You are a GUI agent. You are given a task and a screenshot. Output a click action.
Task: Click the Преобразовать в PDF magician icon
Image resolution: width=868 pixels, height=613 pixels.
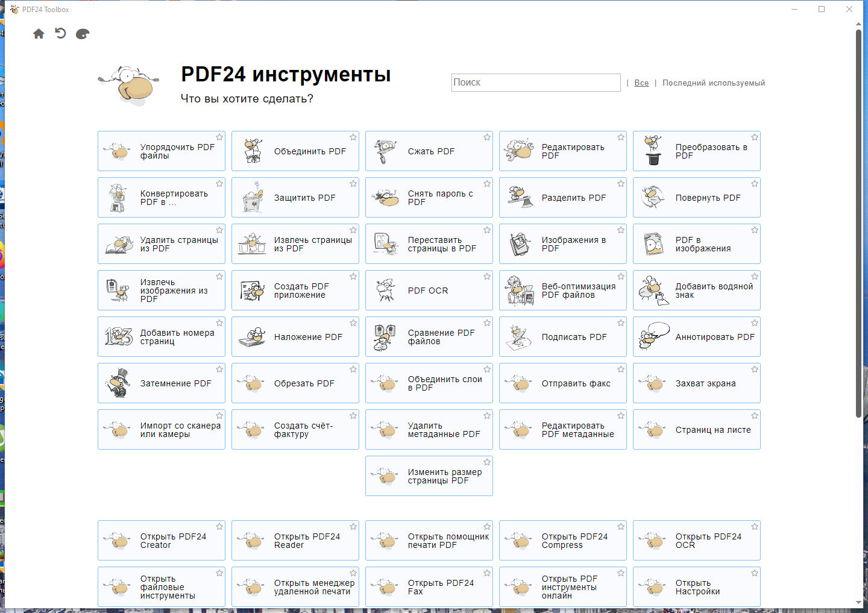(653, 151)
